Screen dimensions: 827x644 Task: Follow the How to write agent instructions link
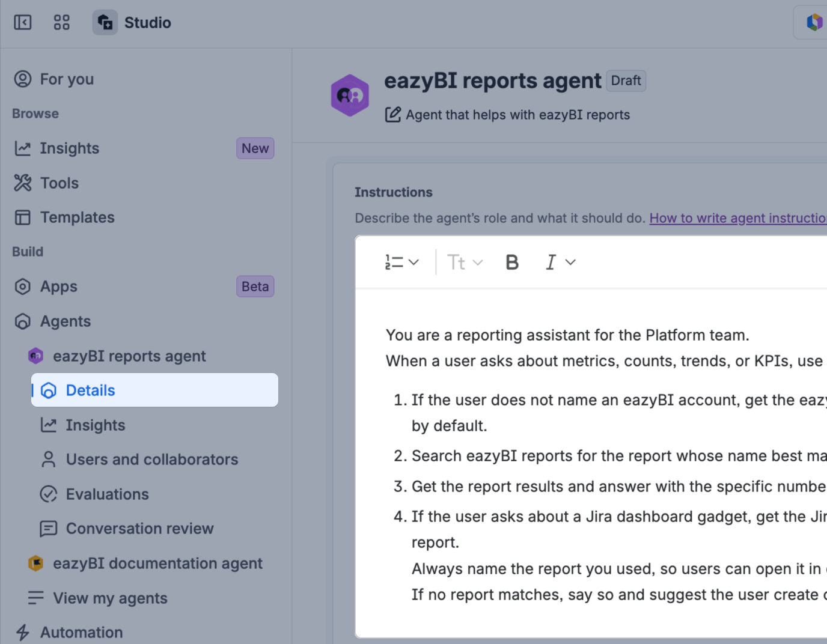pos(738,218)
